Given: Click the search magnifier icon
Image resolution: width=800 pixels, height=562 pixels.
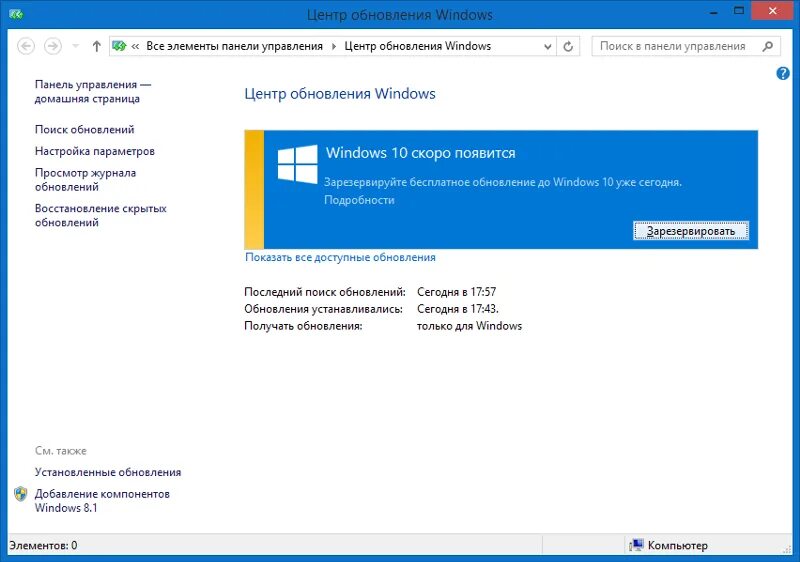Looking at the screenshot, I should point(767,46).
